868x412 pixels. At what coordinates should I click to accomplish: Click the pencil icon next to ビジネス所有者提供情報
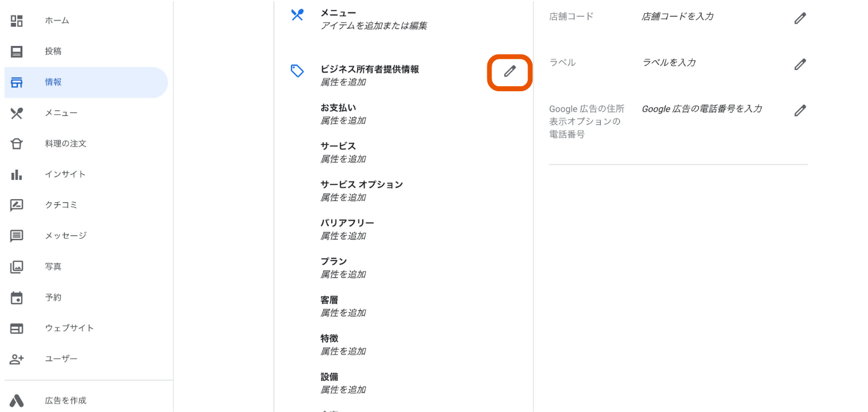click(510, 71)
